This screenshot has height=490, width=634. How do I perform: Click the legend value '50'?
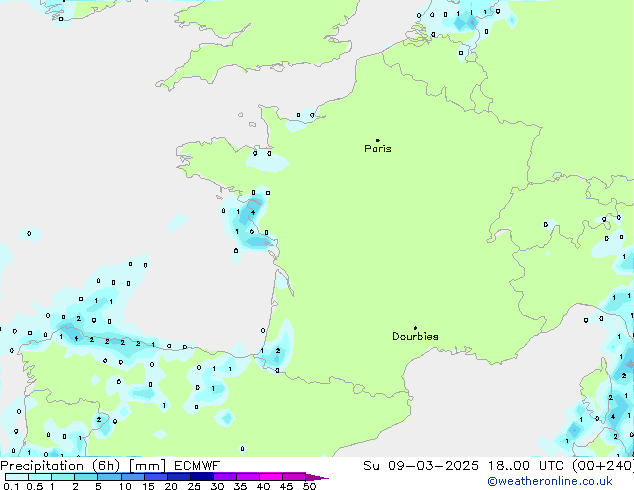tap(310, 486)
